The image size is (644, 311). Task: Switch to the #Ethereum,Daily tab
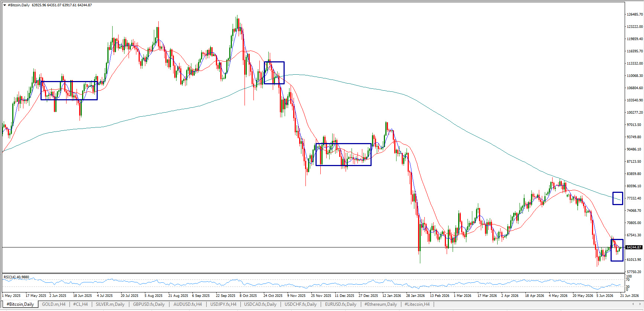tap(381, 304)
